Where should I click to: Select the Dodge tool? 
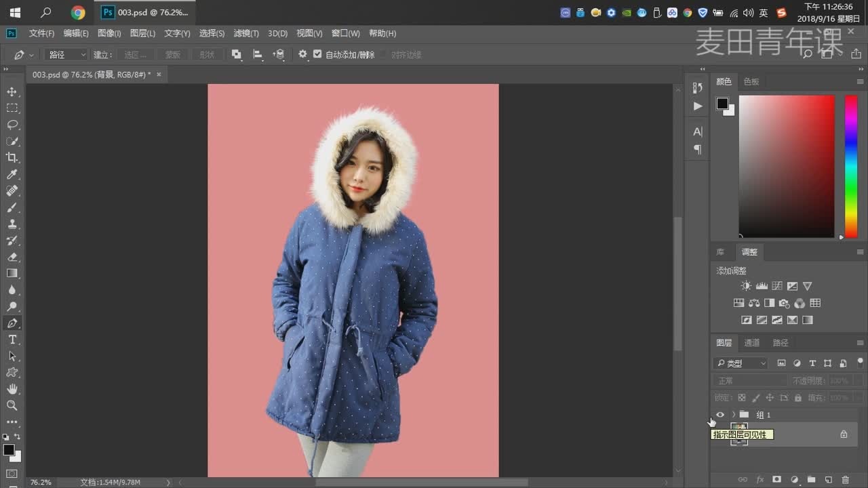(12, 306)
